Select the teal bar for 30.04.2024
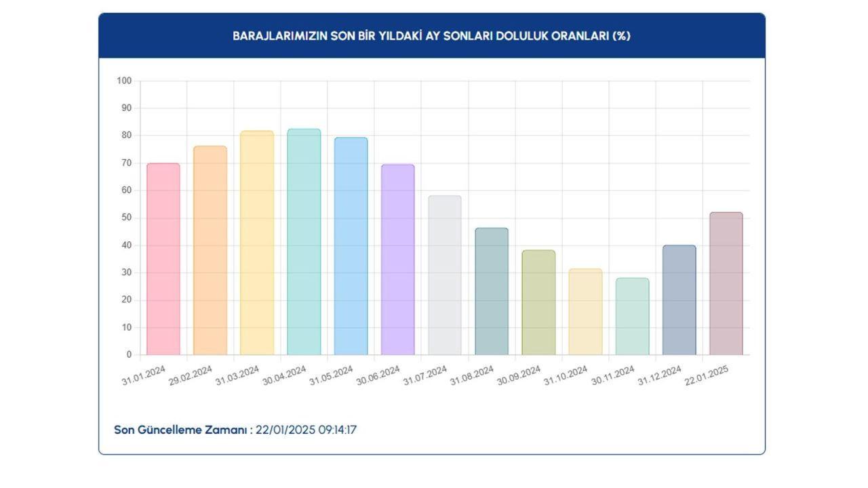The image size is (868, 488). 304,242
